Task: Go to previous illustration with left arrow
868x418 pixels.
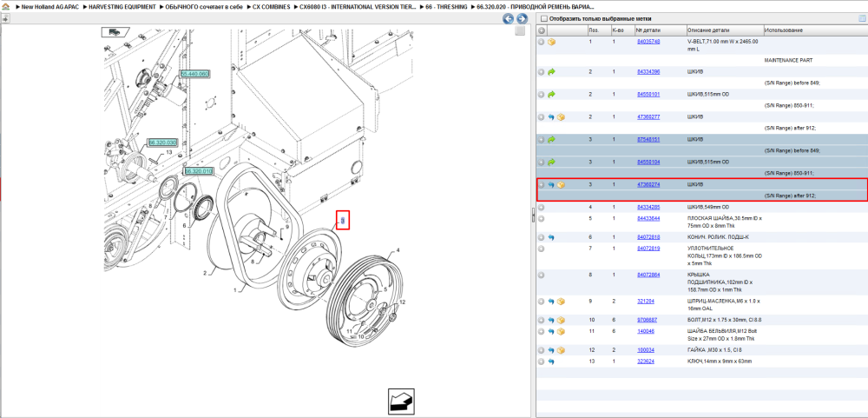Action: pyautogui.click(x=508, y=19)
